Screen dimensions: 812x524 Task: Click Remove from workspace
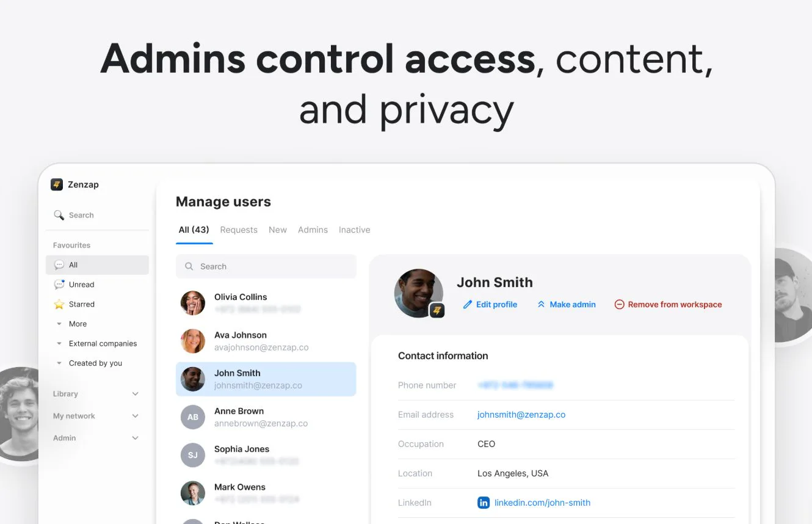(668, 304)
